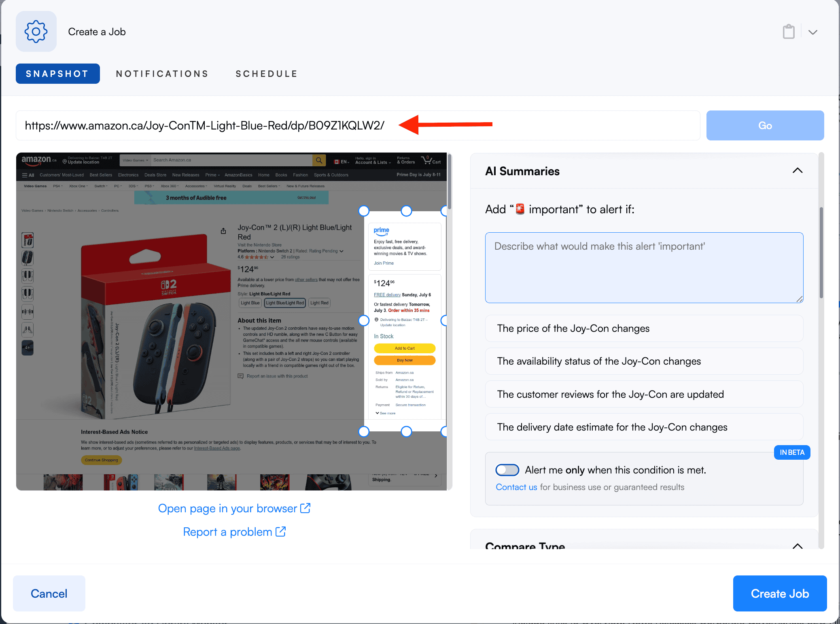Open the Schedule tab

tap(267, 74)
